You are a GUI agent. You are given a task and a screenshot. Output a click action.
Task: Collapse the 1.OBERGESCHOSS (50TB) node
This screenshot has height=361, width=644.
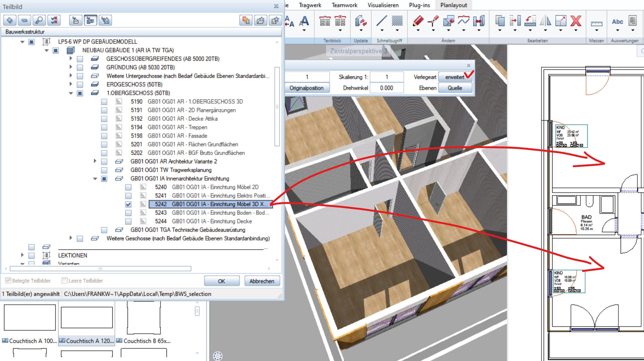pos(71,93)
